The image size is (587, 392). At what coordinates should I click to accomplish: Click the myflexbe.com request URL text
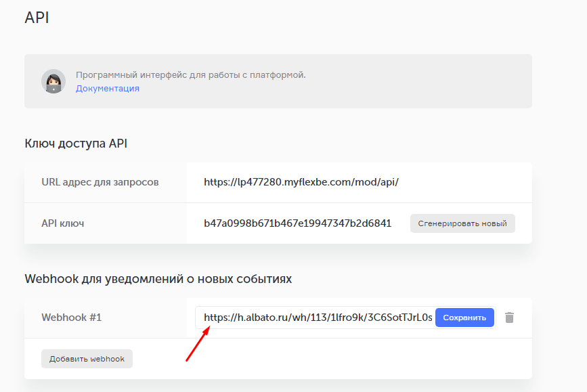pos(301,182)
